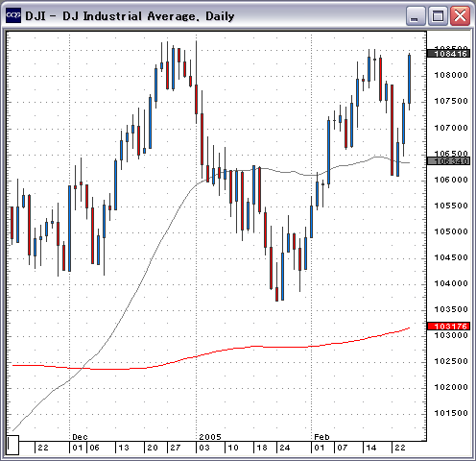Click date label 18 on time axis
This screenshot has width=476, height=461.
pos(262,448)
